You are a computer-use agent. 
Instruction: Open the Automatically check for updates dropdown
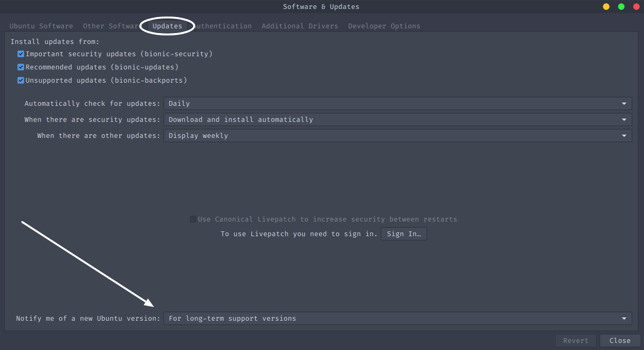[398, 103]
